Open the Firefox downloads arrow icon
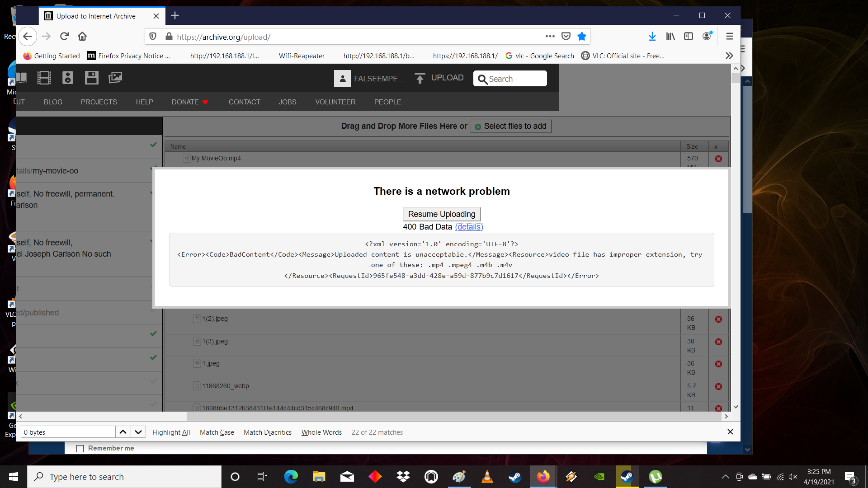The height and width of the screenshot is (488, 868). [652, 37]
